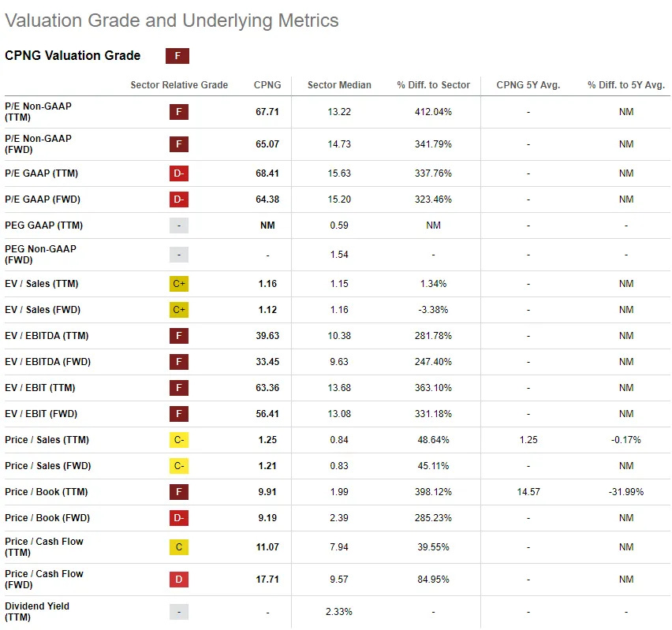Image resolution: width=672 pixels, height=630 pixels.
Task: Click the C+ grade badge for EV / Sales (TTM)
Action: click(179, 284)
